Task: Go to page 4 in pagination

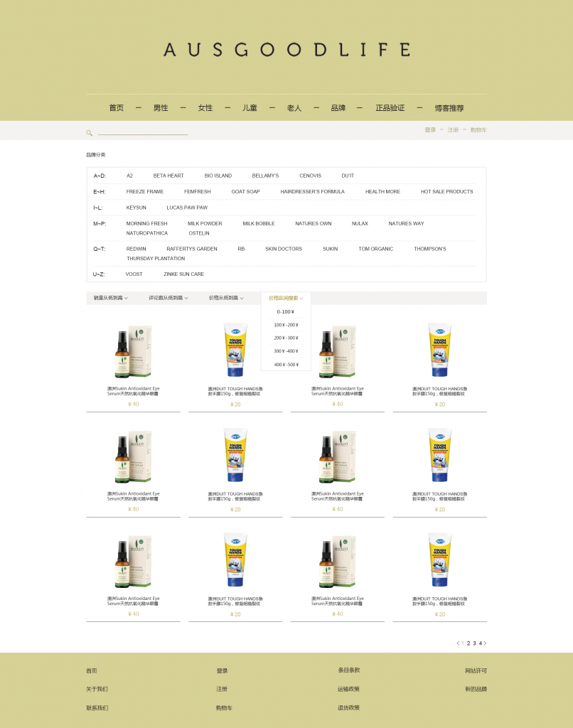Action: 481,643
